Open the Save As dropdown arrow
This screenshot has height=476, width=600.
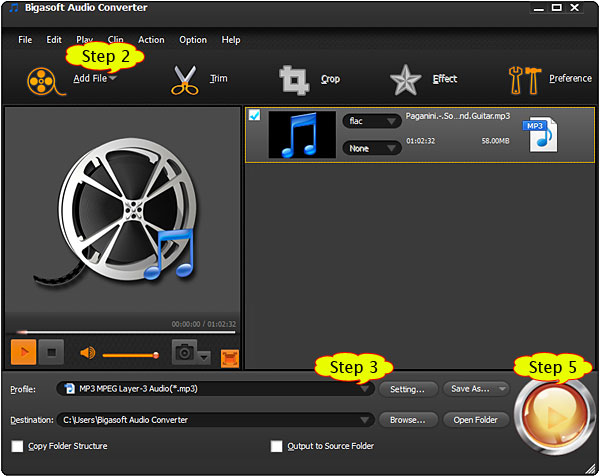click(x=502, y=389)
